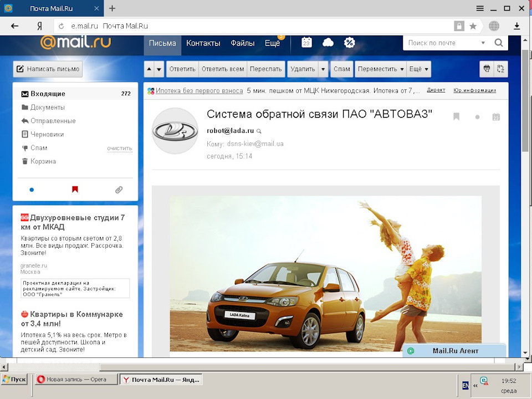Open the Ипотека без первого взноса ad link
This screenshot has height=399, width=532.
199,90
